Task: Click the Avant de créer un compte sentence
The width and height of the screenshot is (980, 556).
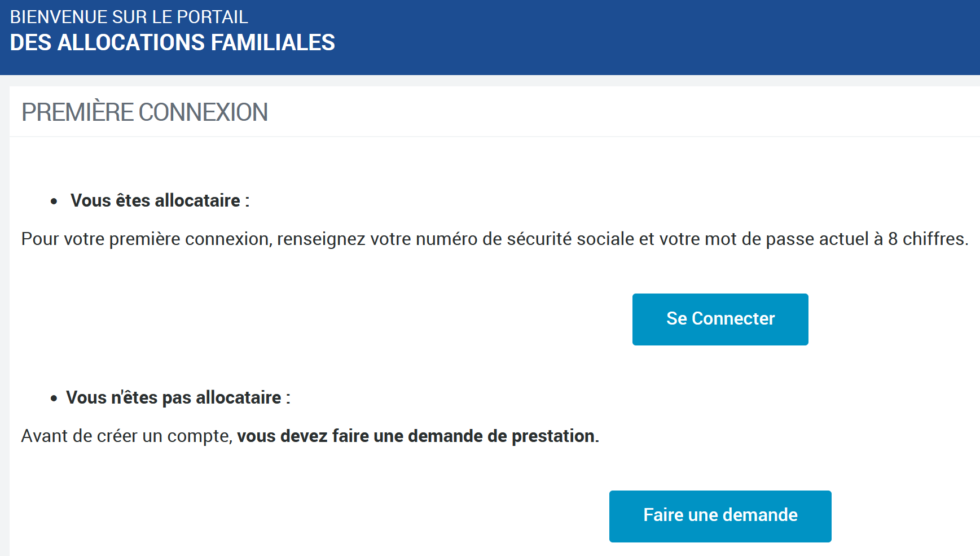Action: coord(309,436)
